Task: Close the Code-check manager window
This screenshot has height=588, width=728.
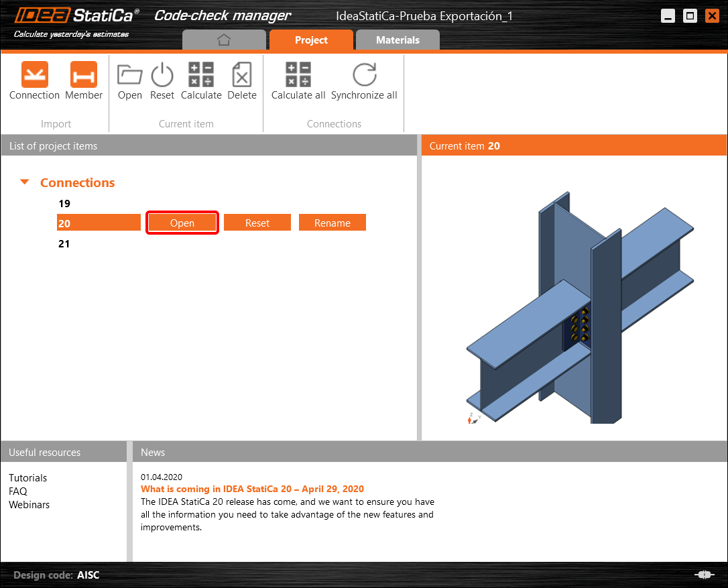Action: pyautogui.click(x=712, y=16)
